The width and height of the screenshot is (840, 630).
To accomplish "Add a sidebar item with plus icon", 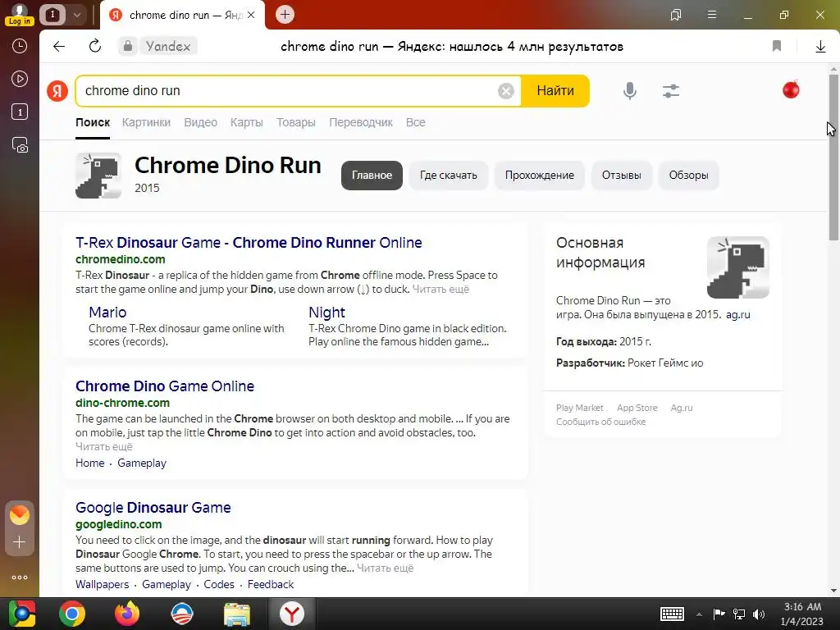I will click(20, 542).
